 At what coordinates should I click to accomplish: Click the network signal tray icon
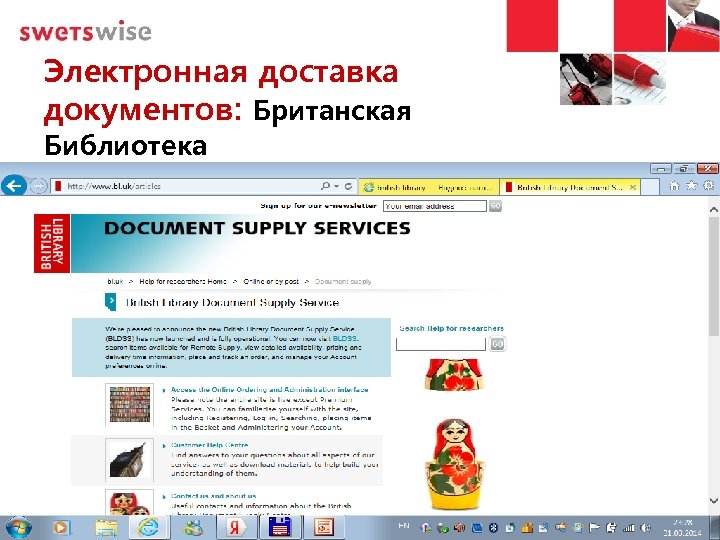pyautogui.click(x=628, y=528)
